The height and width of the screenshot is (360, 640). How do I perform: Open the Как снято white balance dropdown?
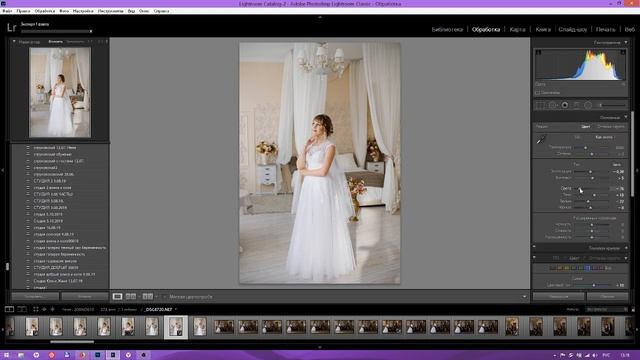605,137
